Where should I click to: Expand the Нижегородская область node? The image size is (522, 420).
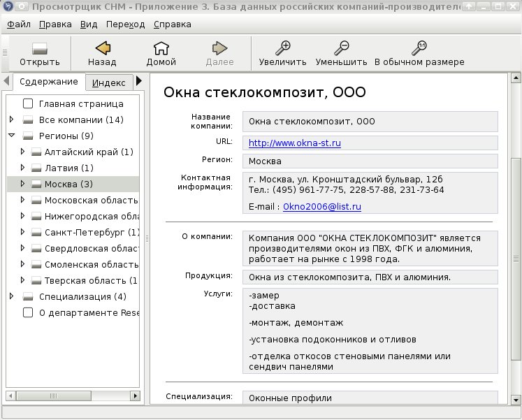pyautogui.click(x=22, y=216)
